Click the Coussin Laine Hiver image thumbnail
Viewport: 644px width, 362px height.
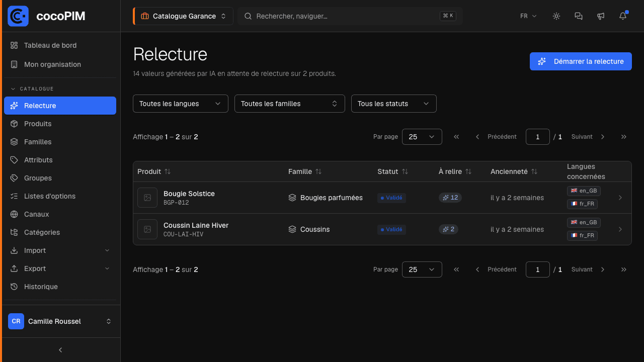click(147, 229)
